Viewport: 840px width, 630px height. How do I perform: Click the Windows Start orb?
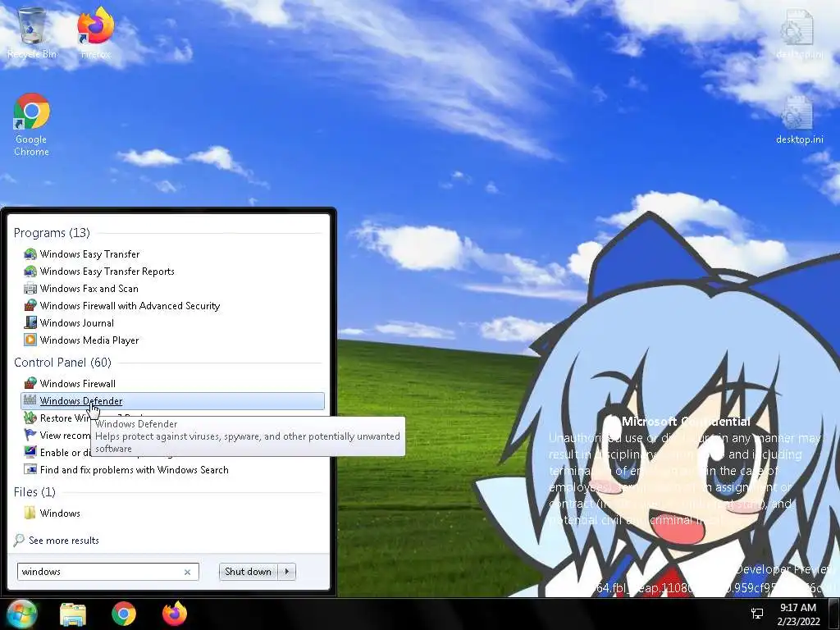pyautogui.click(x=21, y=614)
